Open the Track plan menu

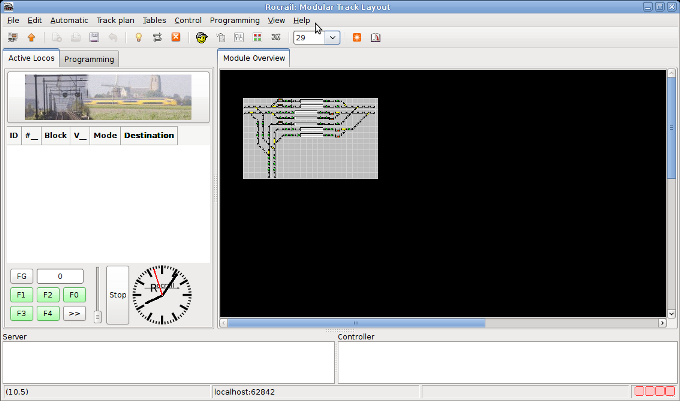pyautogui.click(x=115, y=20)
